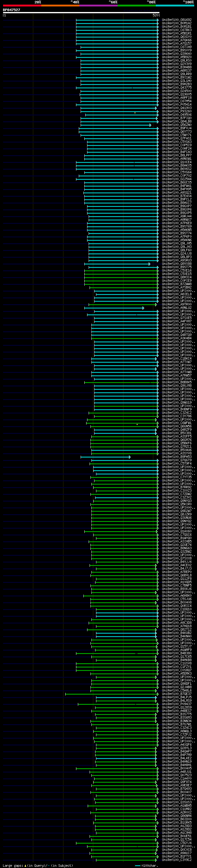Select label UniRef100_A7Q157

tap(176, 43)
